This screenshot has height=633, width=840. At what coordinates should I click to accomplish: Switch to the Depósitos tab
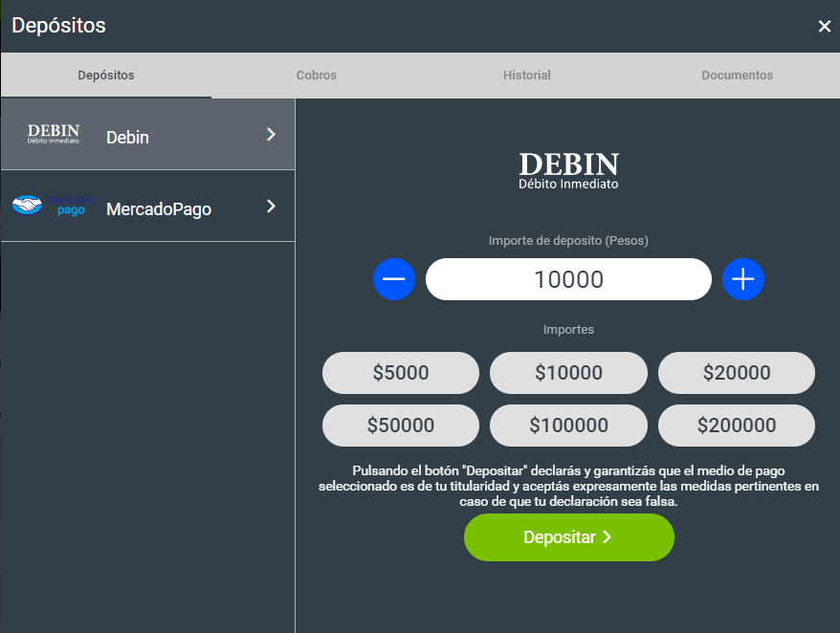click(x=106, y=75)
